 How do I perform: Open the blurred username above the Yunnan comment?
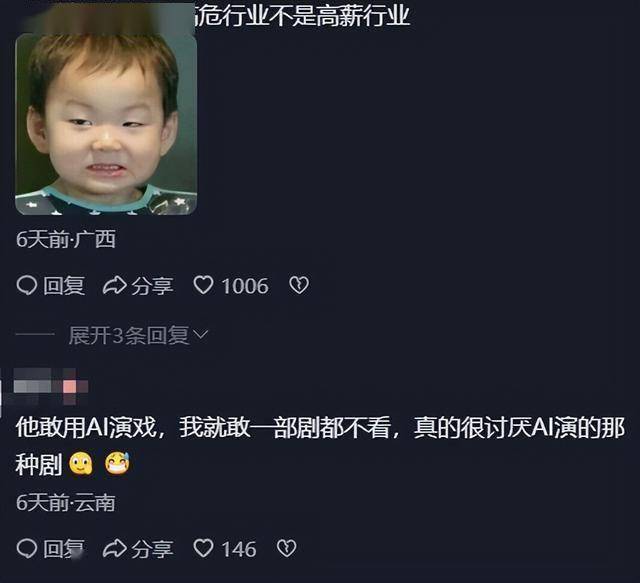(51, 386)
